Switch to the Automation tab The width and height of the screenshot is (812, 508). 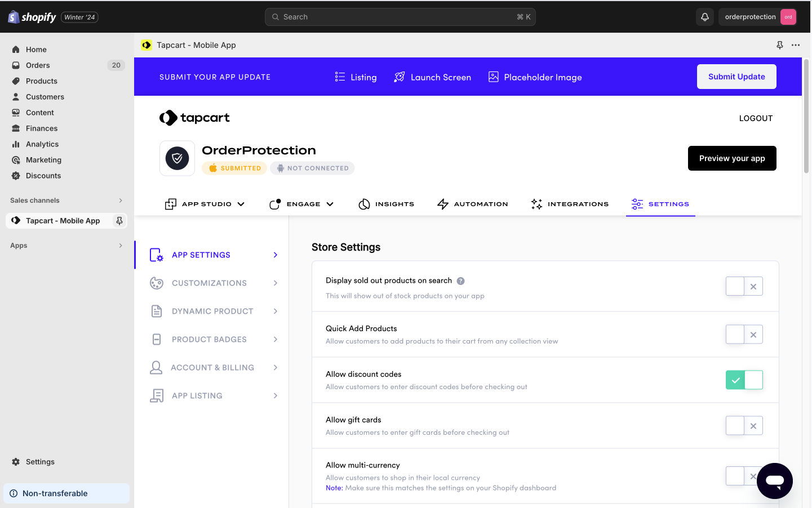[472, 204]
